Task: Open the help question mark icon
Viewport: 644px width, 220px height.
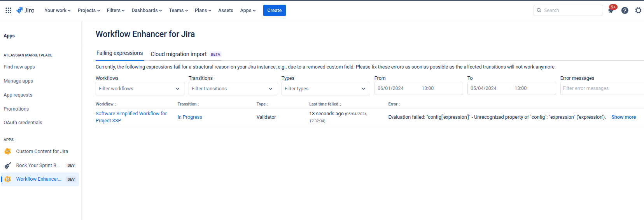Action: tap(625, 11)
